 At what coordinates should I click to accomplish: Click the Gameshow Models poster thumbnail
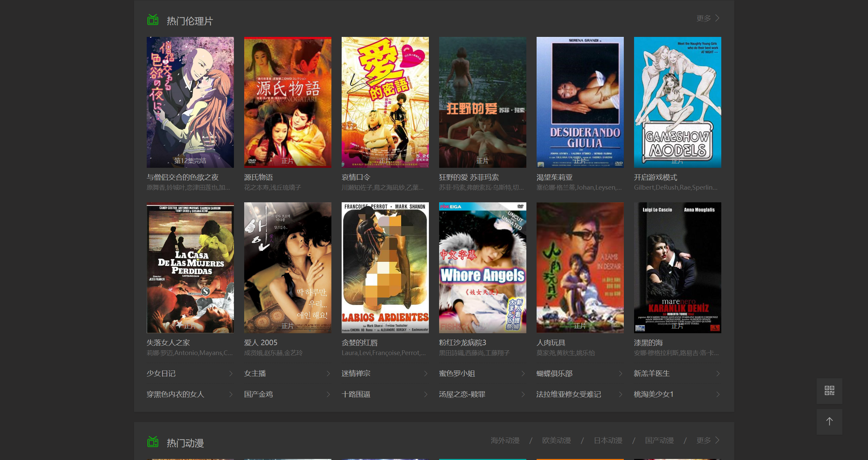pos(677,102)
